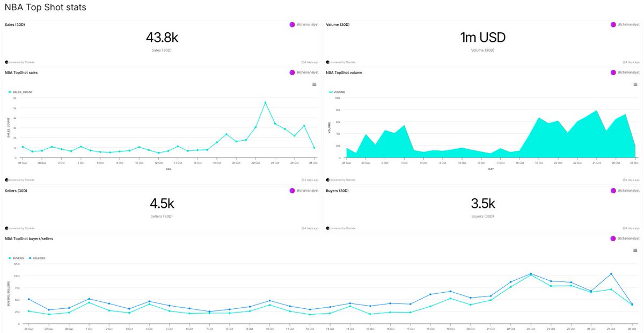The width and height of the screenshot is (644, 333).
Task: Click the flipside logo in the Volume (30D) card
Action: click(x=327, y=62)
